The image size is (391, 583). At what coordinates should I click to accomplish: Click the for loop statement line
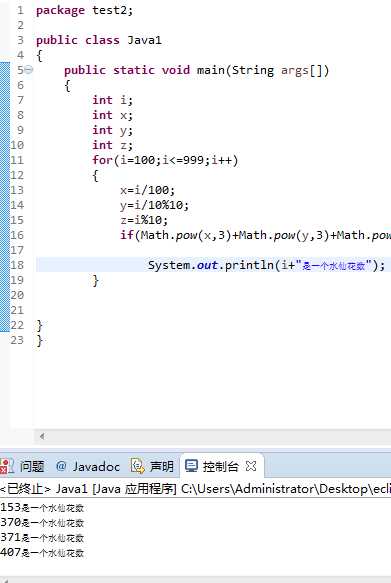(x=165, y=160)
